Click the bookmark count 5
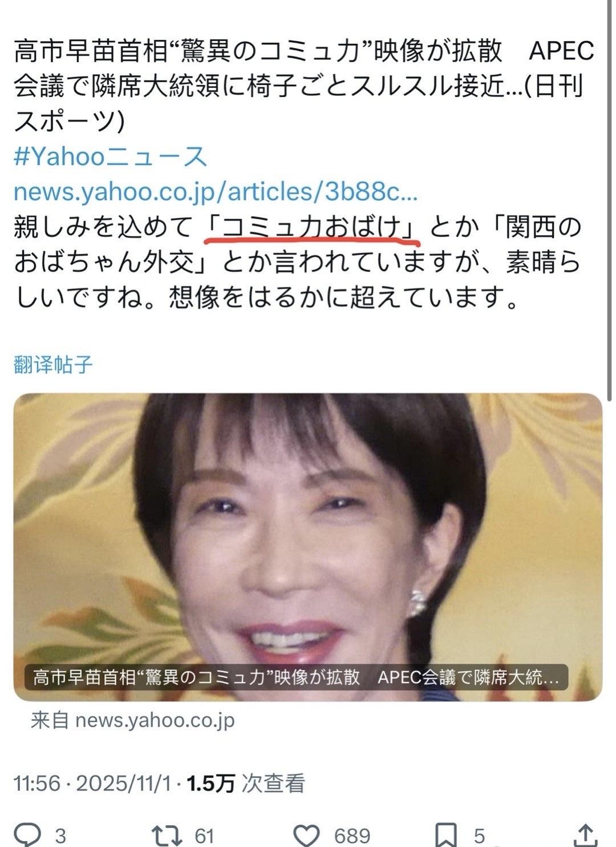 pos(479,837)
